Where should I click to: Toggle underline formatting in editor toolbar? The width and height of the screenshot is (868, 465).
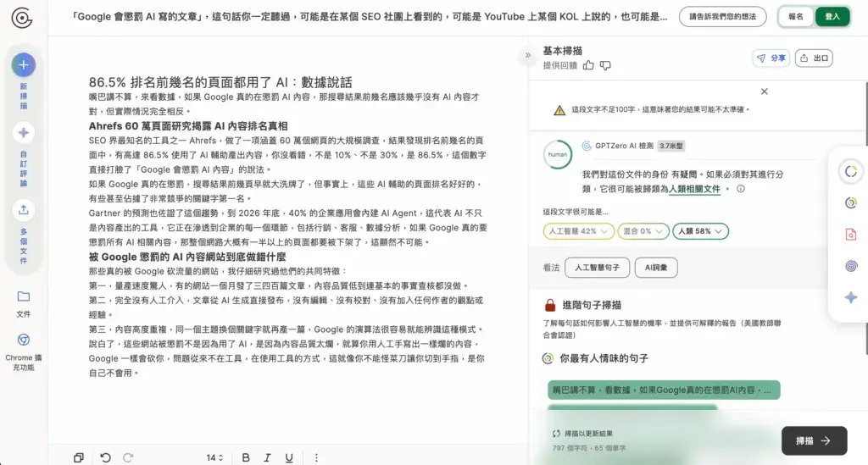click(289, 457)
